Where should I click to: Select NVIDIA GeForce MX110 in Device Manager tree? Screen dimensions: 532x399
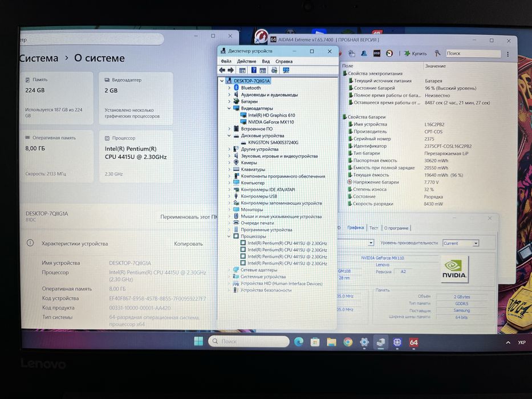coord(271,122)
